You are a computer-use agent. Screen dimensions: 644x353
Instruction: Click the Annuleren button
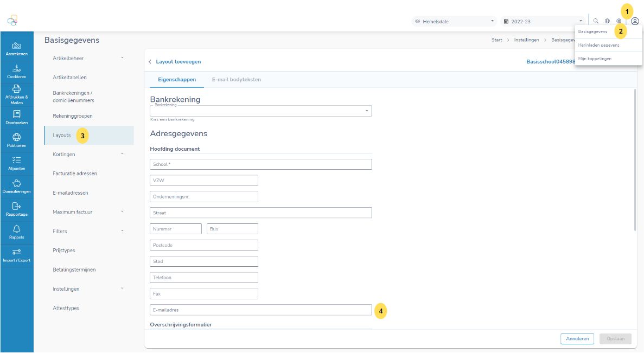click(577, 339)
